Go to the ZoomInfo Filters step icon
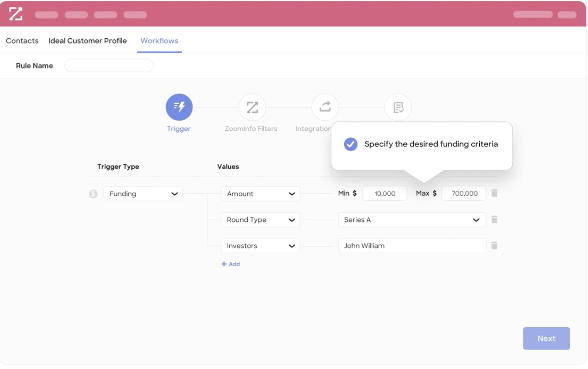588x369 pixels. coord(252,107)
